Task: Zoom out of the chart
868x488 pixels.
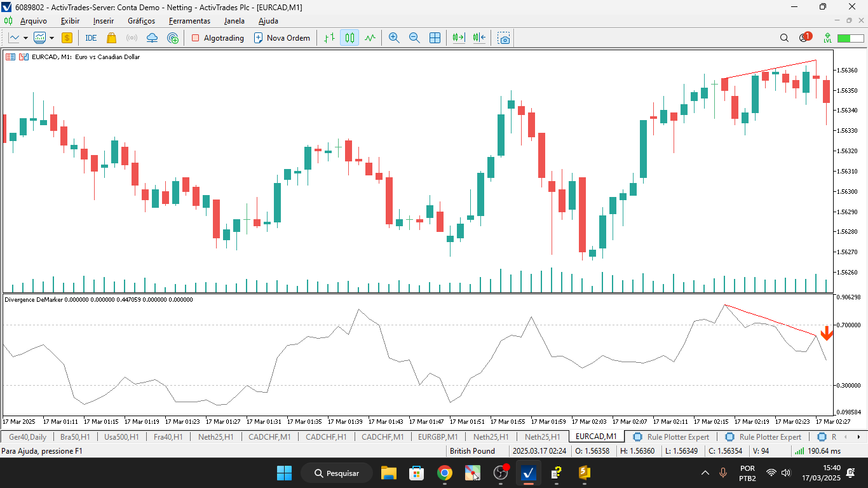Action: (x=414, y=37)
